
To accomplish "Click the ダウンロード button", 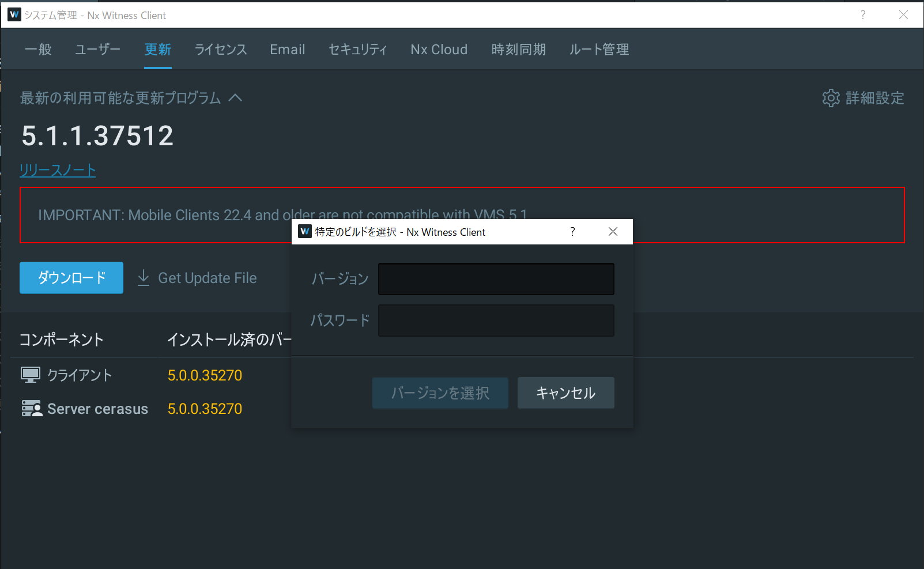I will click(71, 278).
